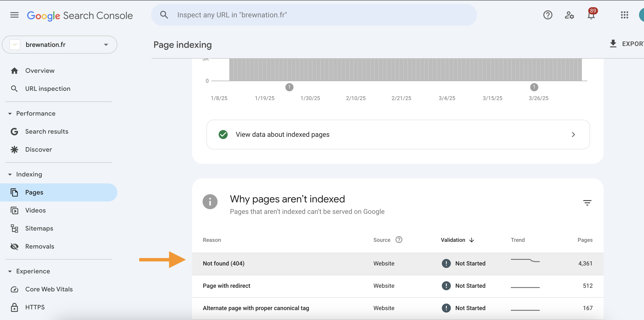Click the Videos play icon
This screenshot has height=320, width=644.
tap(14, 210)
